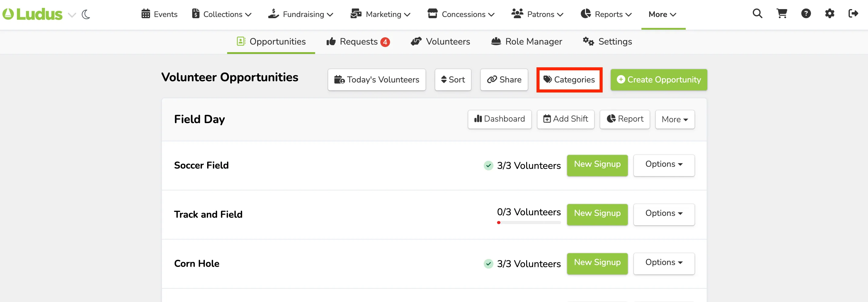Click the Ludus logo
Viewport: 868px width, 302px height.
tap(32, 14)
